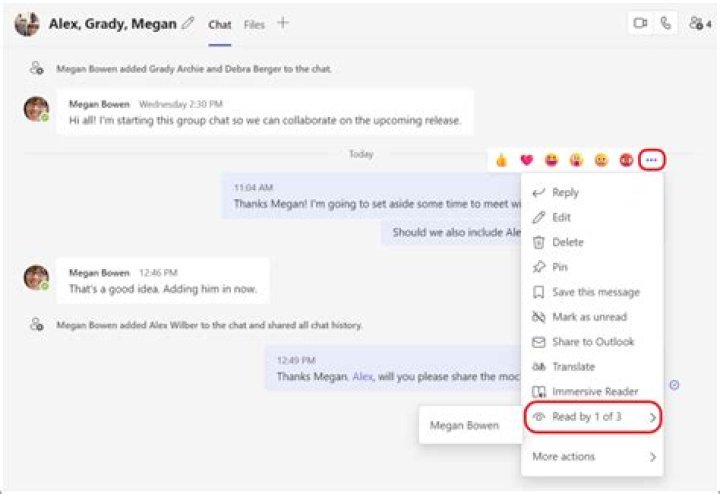React with heart emoji
Screen dimensions: 720x494
(527, 160)
